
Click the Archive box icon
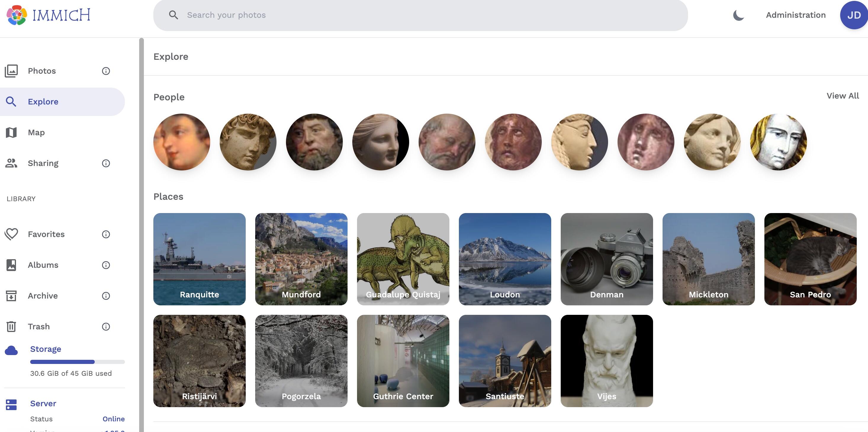coord(11,296)
